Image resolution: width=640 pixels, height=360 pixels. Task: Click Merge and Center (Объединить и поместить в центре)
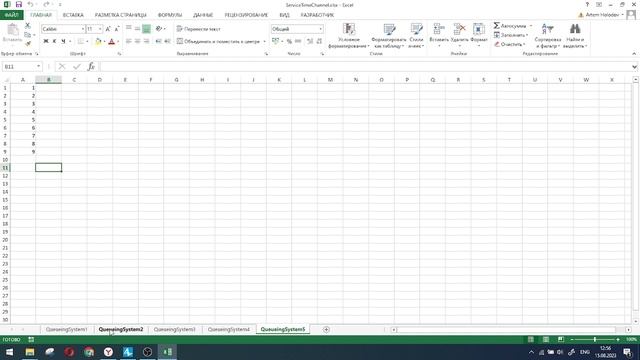point(218,41)
